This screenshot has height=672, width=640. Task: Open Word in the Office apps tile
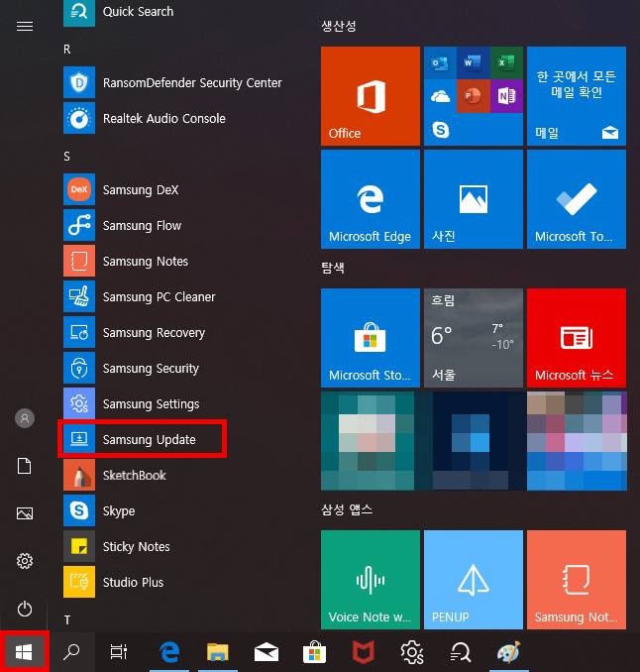(x=473, y=63)
